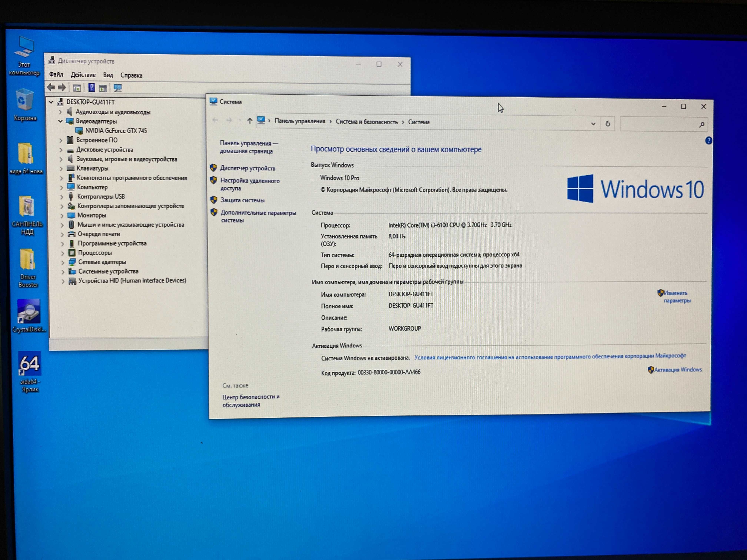Open Действие menu in Device Manager

[x=83, y=75]
